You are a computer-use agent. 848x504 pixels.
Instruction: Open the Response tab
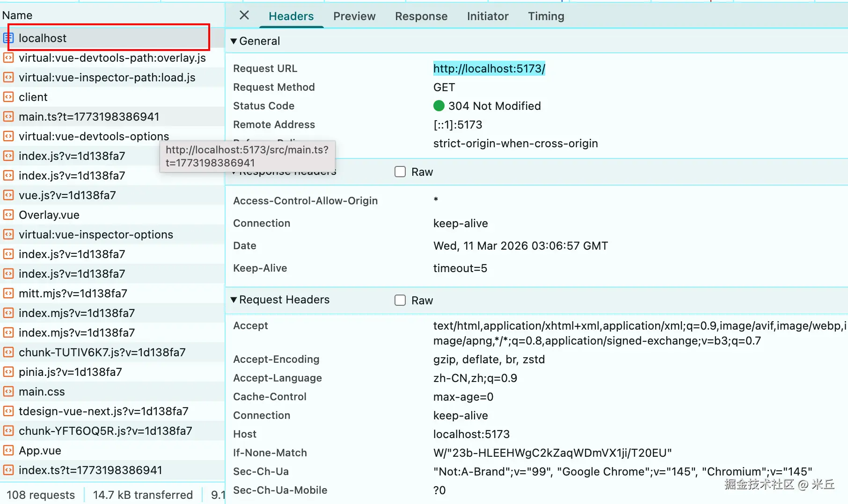point(421,16)
